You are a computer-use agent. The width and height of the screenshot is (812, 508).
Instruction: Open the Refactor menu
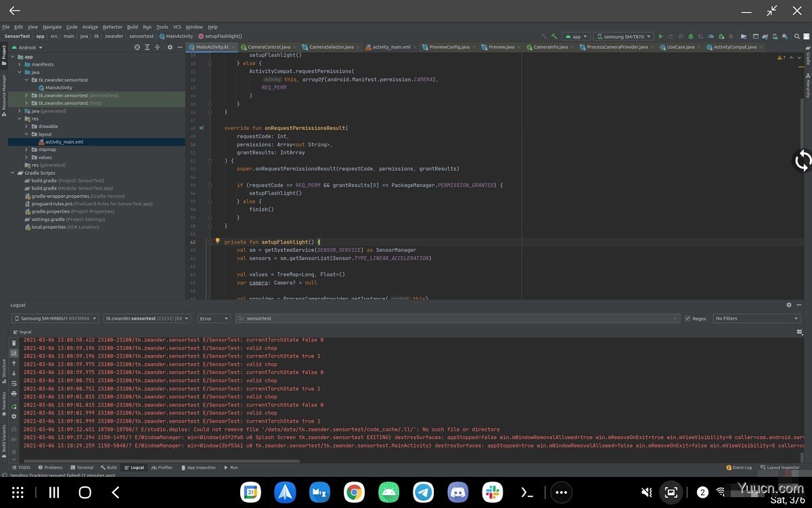click(112, 27)
